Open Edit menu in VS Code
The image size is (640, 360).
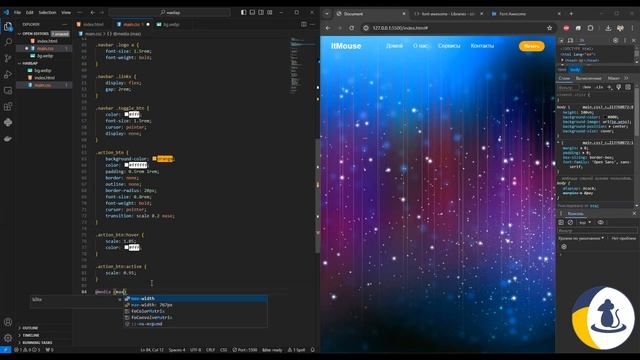30,13
